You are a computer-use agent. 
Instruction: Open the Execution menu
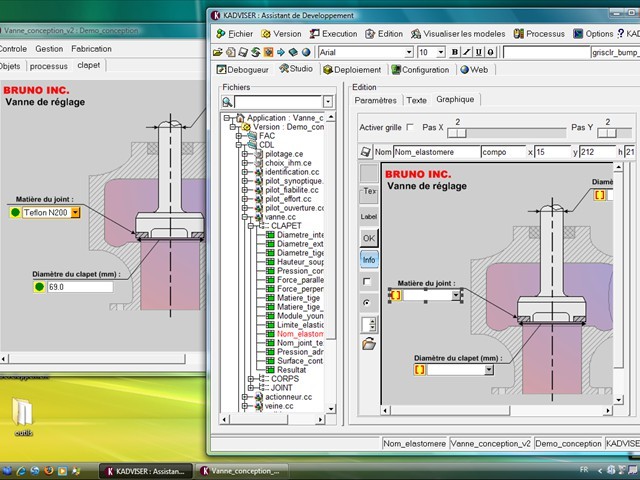[x=333, y=34]
